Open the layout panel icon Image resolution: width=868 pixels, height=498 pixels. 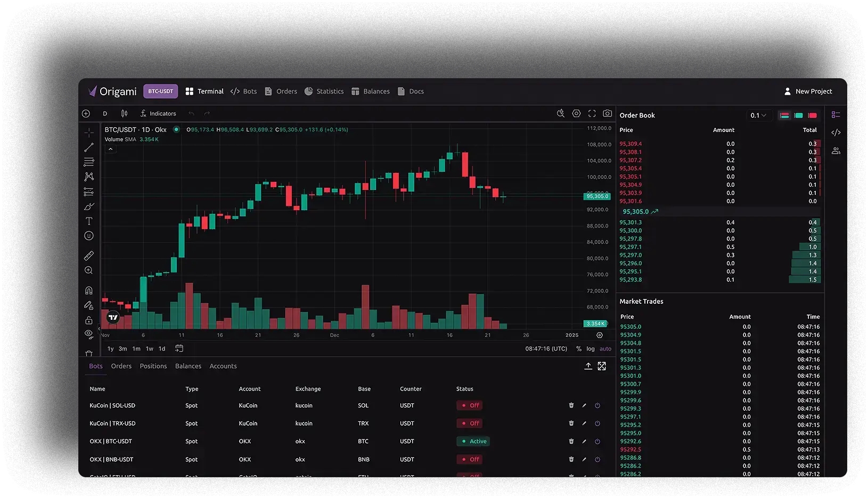[x=836, y=114]
